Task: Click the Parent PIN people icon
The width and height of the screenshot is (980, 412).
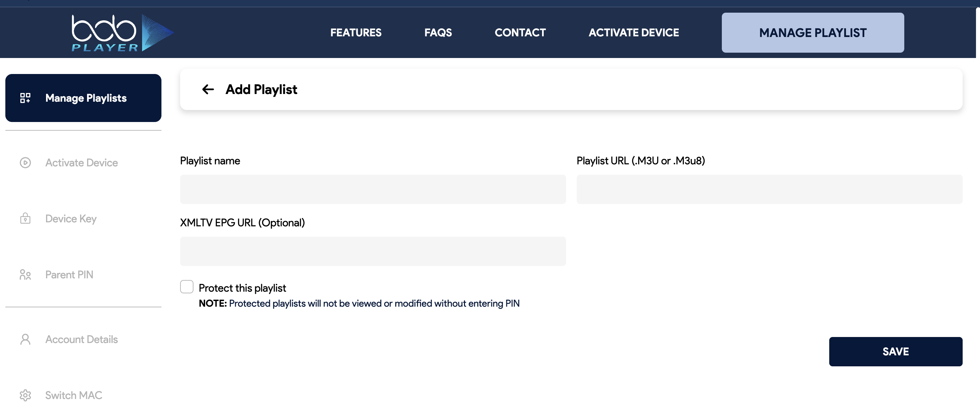Action: [25, 274]
